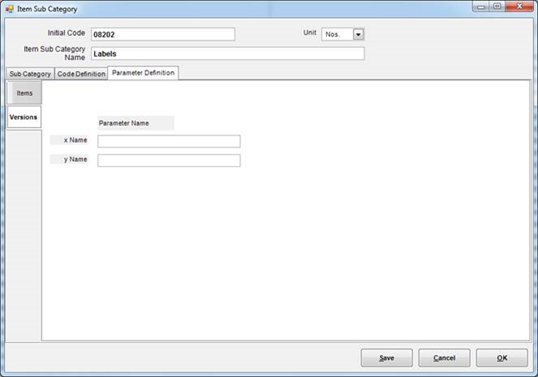Switch to the Code Definition tab

tap(81, 74)
